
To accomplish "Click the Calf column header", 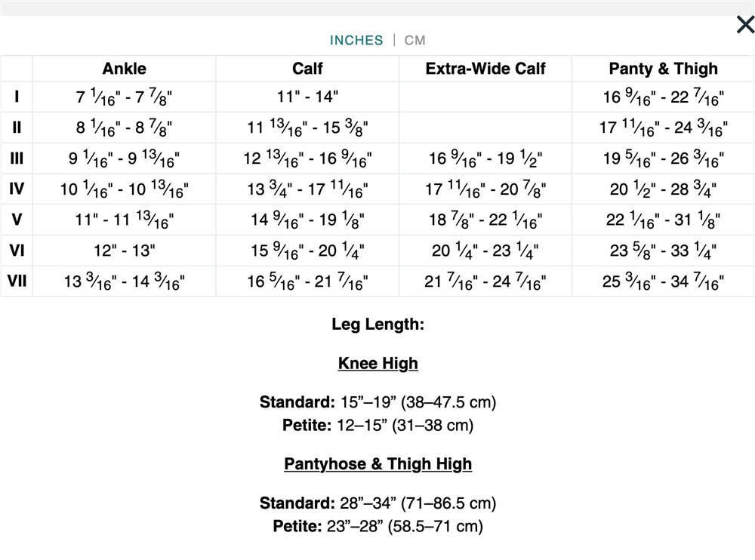I will coord(307,69).
